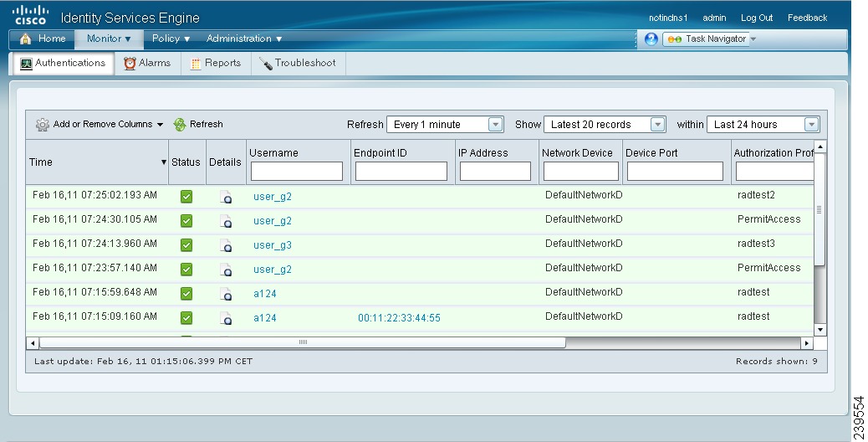868x442 pixels.
Task: Click the Endpoint ID filter field
Action: (401, 171)
